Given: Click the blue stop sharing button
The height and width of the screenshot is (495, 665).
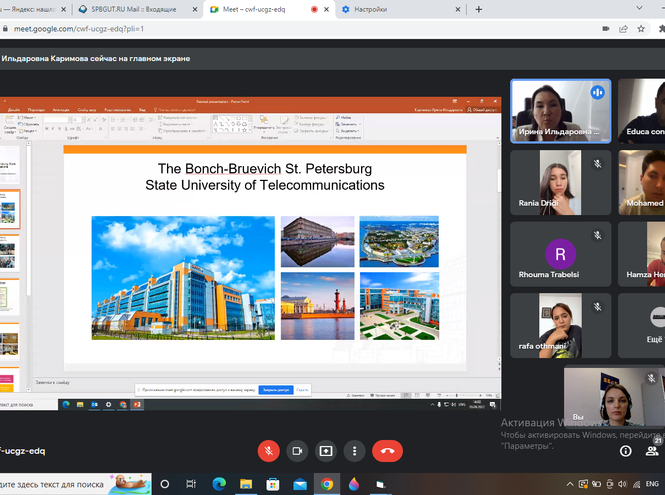Looking at the screenshot, I should (277, 390).
